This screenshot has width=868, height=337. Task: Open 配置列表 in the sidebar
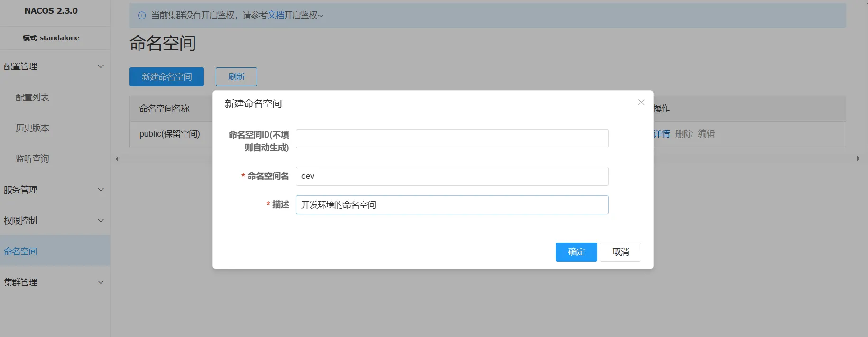coord(32,97)
